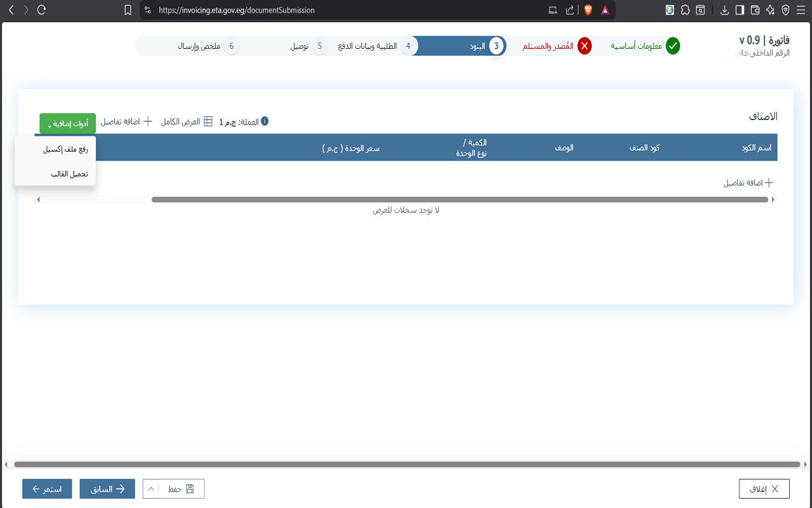Toggle the browser sidebar panel
The width and height of the screenshot is (812, 508).
coord(740,10)
